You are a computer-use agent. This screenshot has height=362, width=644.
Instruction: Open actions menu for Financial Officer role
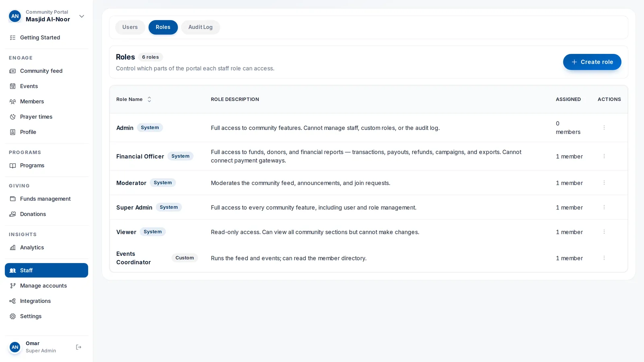tap(604, 156)
